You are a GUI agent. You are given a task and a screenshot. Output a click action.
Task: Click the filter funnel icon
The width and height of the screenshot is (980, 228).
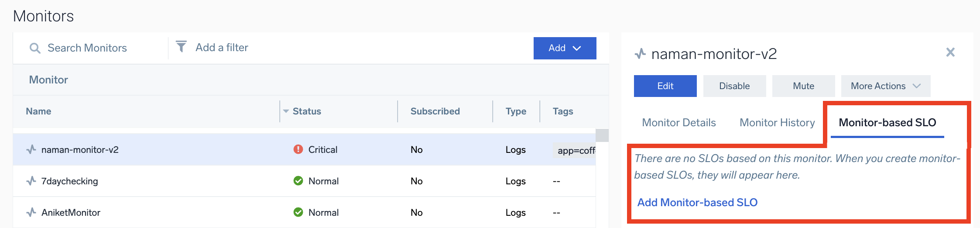pos(181,47)
